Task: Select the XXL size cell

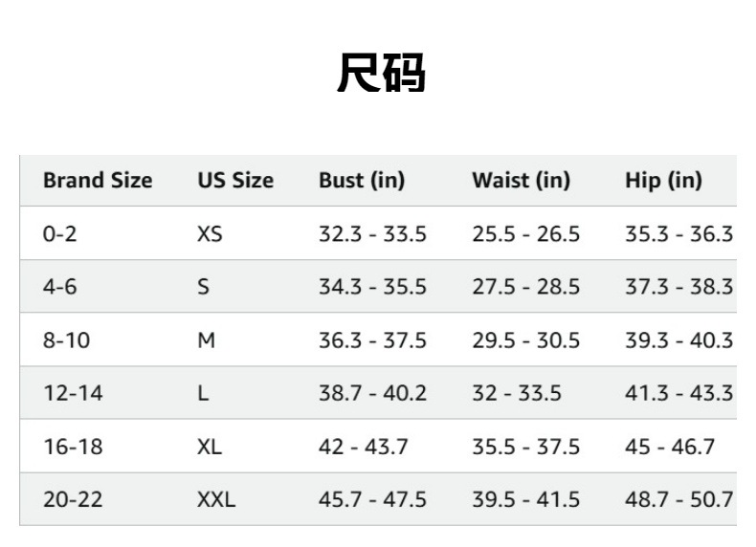Action: (x=216, y=499)
